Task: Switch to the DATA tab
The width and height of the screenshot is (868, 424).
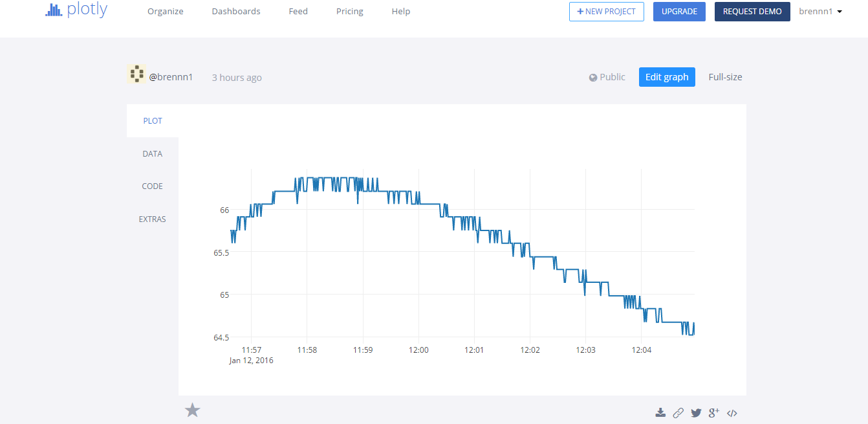Action: click(152, 153)
